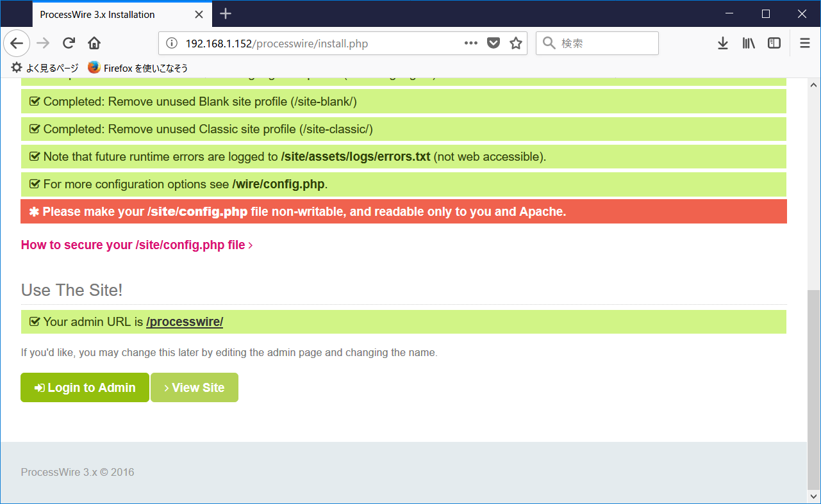Reload the installation page
Image resolution: width=821 pixels, height=504 pixels.
(69, 43)
